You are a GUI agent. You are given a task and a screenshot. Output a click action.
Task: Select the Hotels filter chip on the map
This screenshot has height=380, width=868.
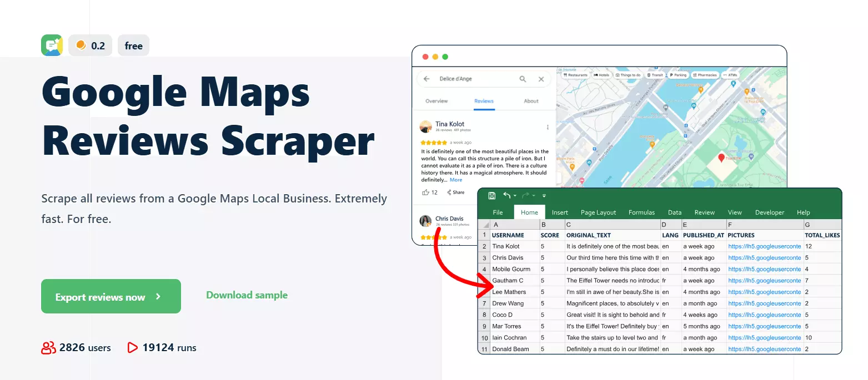pos(601,75)
